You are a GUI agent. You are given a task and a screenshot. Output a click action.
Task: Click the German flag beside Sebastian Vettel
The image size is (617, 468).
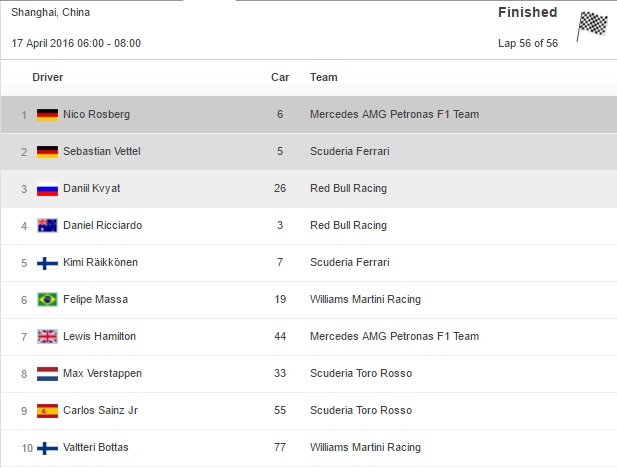(47, 152)
